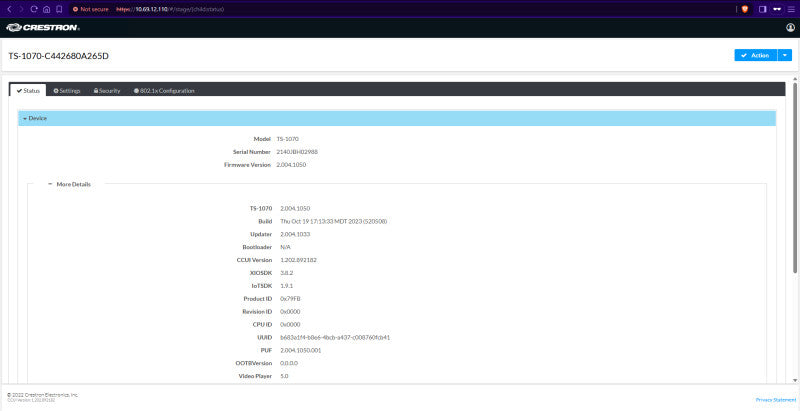Click the Bootloader value N/A
This screenshot has width=800, height=411.
(x=285, y=247)
